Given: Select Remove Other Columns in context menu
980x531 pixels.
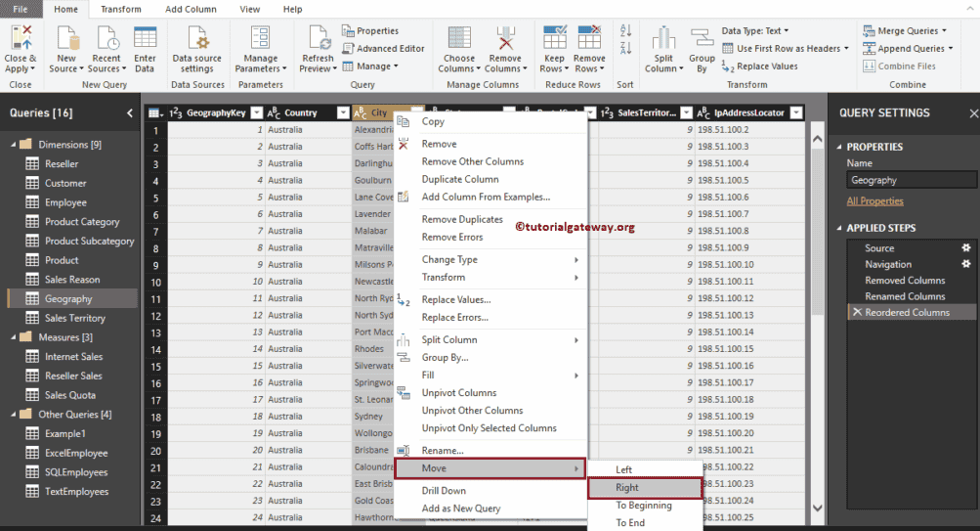Looking at the screenshot, I should (x=490, y=161).
